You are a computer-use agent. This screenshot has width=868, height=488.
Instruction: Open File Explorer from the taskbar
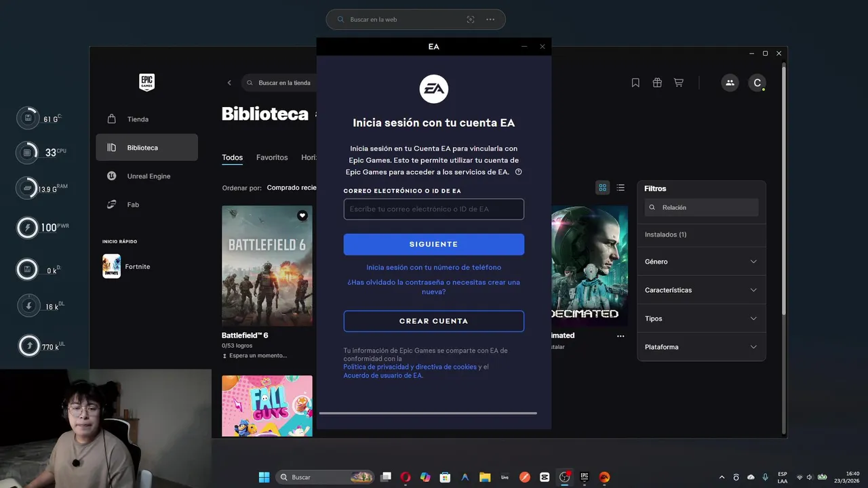pos(484,477)
